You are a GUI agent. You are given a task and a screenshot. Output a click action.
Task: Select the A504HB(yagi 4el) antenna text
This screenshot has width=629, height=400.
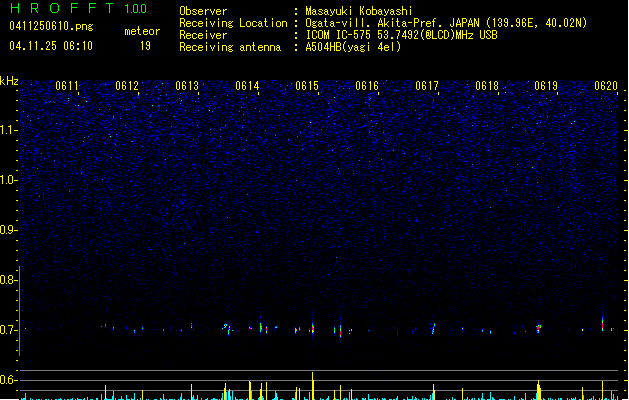coord(353,47)
